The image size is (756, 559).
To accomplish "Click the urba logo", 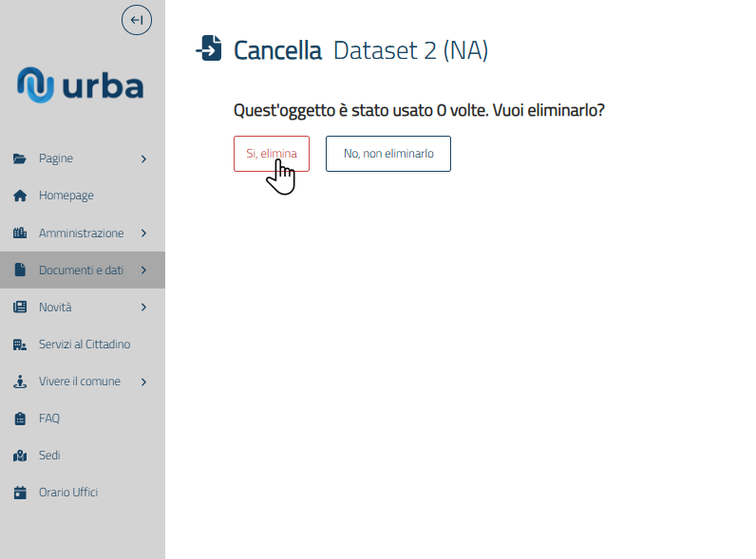I will 82,86.
